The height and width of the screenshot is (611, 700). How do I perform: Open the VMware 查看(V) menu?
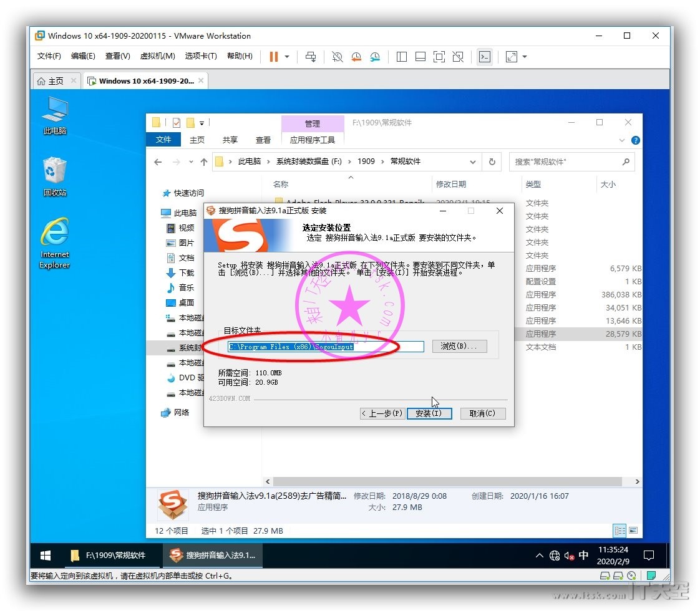coord(117,55)
